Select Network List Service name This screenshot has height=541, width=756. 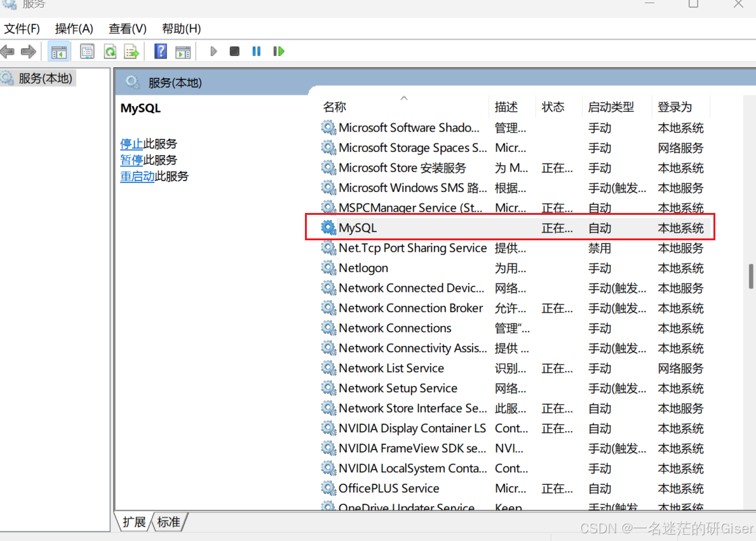click(x=391, y=368)
